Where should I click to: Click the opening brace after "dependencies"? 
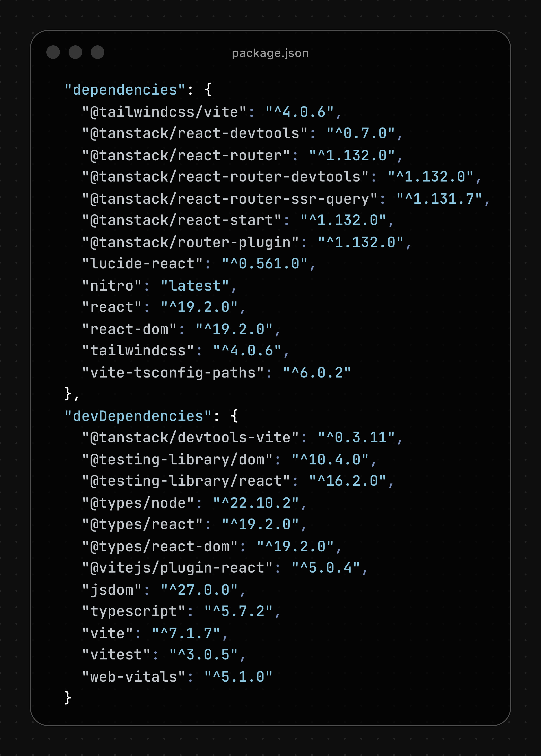click(208, 90)
